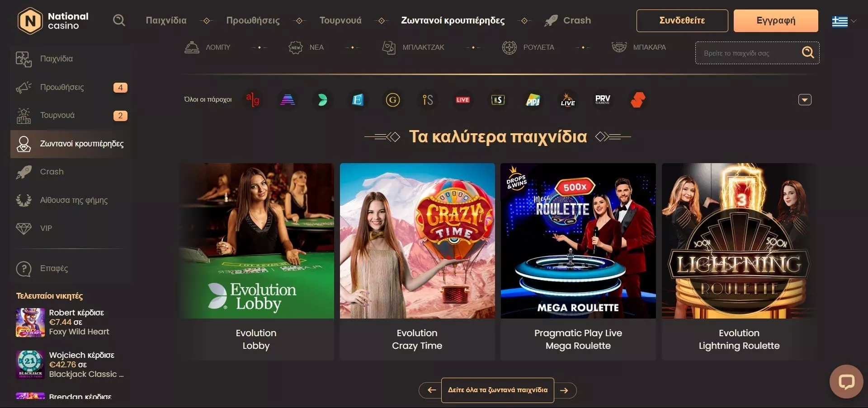Click 'Δείτε όλα τα ζωντανά παιχνίδια' button
868x408 pixels.
pos(498,390)
